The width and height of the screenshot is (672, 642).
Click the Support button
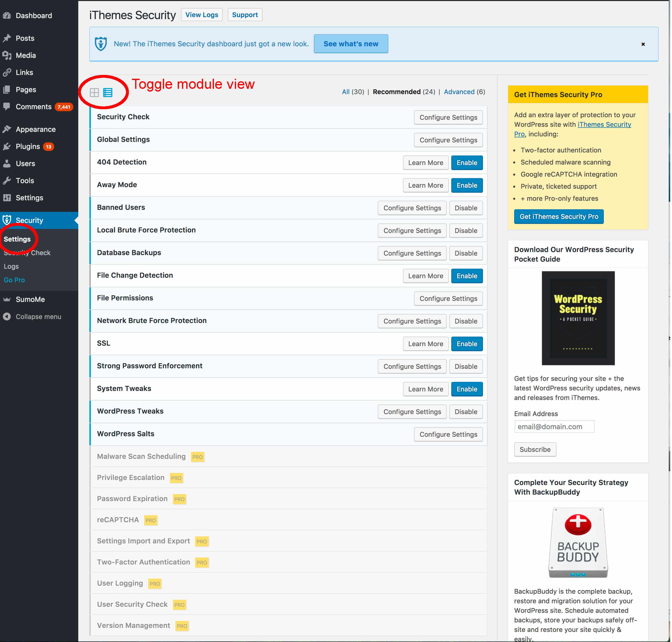[x=245, y=15]
